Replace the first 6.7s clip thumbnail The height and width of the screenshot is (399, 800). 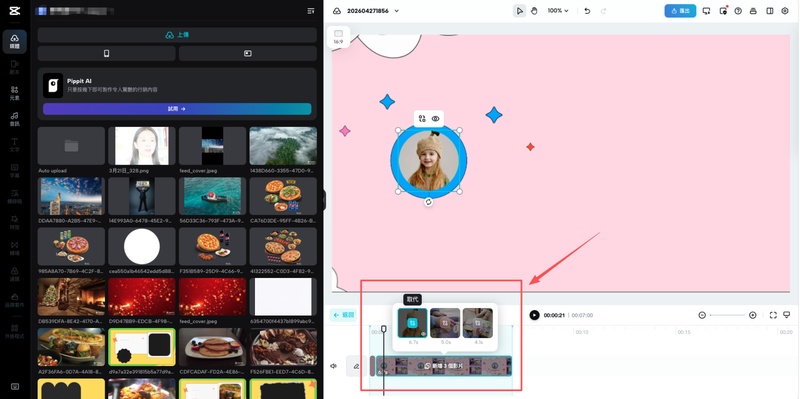point(413,323)
